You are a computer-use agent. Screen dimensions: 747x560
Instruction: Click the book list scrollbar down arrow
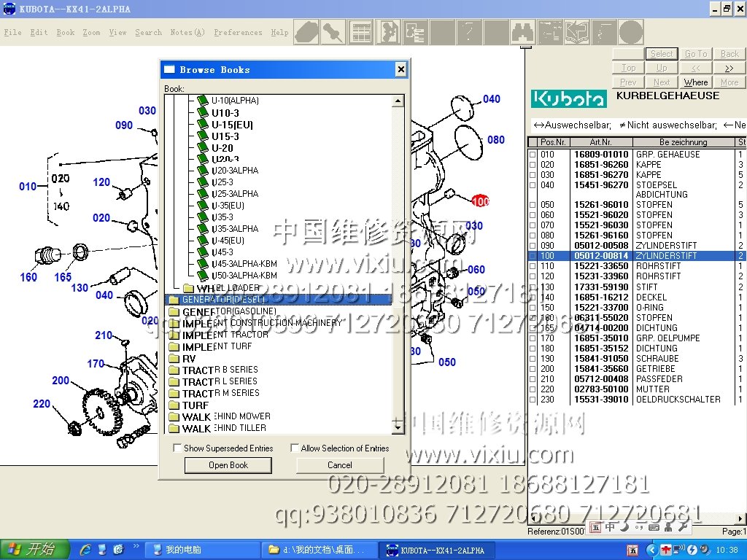click(x=398, y=429)
